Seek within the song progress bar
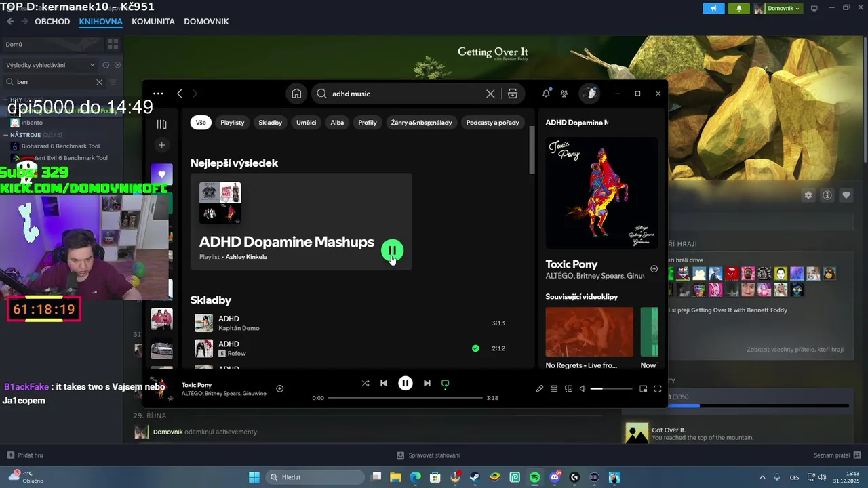This screenshot has height=488, width=868. click(x=406, y=398)
